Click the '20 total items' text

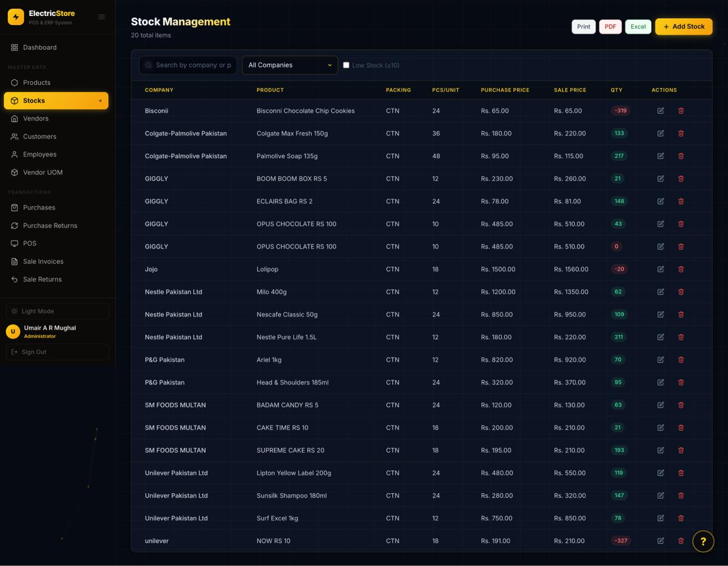[151, 35]
